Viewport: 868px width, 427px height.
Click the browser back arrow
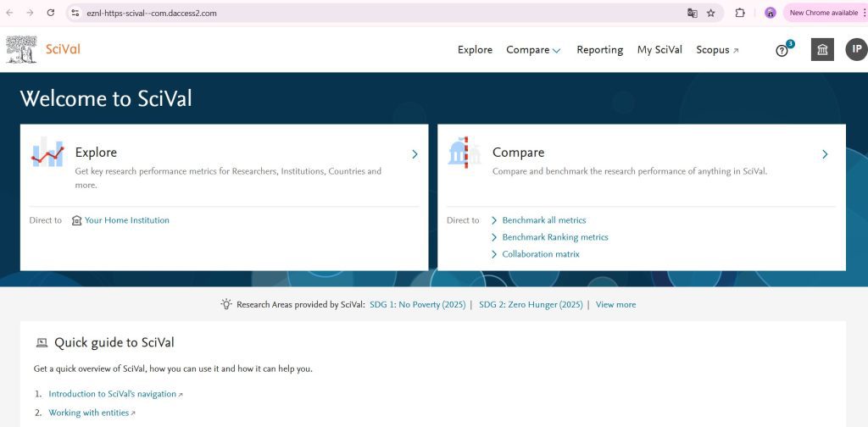pyautogui.click(x=9, y=13)
